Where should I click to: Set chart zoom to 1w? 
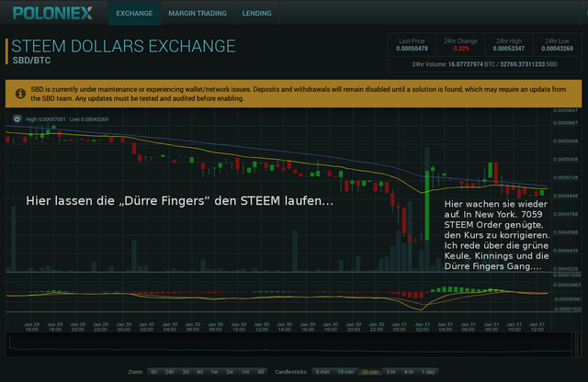pyautogui.click(x=214, y=372)
